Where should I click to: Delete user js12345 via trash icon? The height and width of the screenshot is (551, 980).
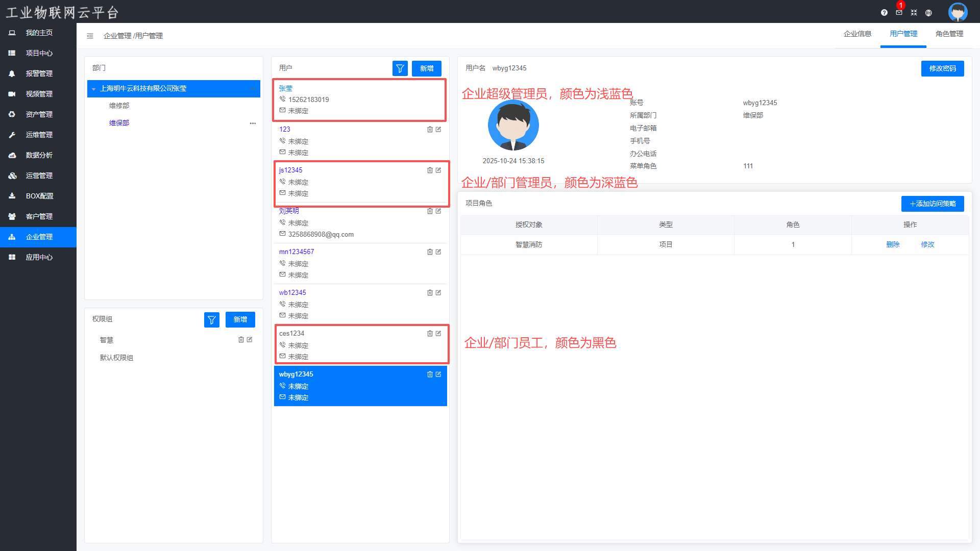430,170
